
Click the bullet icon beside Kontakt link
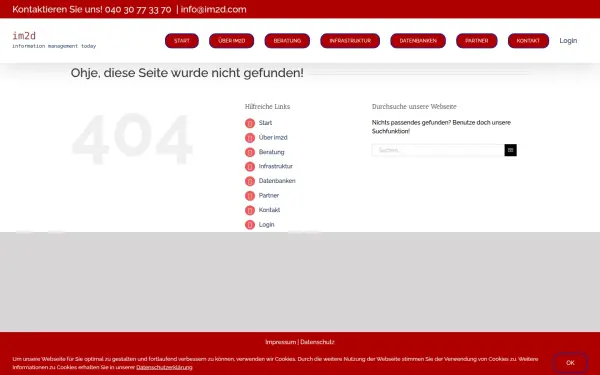point(250,210)
